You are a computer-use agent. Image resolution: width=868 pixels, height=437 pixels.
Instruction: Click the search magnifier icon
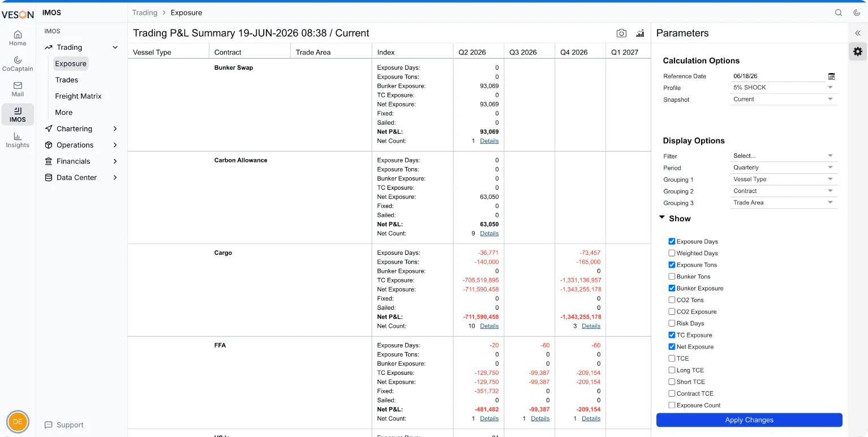(839, 12)
